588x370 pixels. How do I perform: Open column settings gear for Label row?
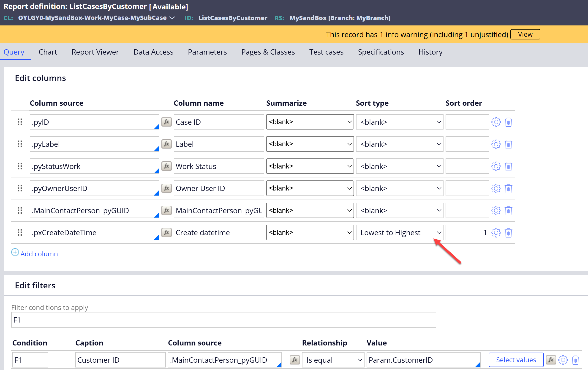click(x=496, y=144)
